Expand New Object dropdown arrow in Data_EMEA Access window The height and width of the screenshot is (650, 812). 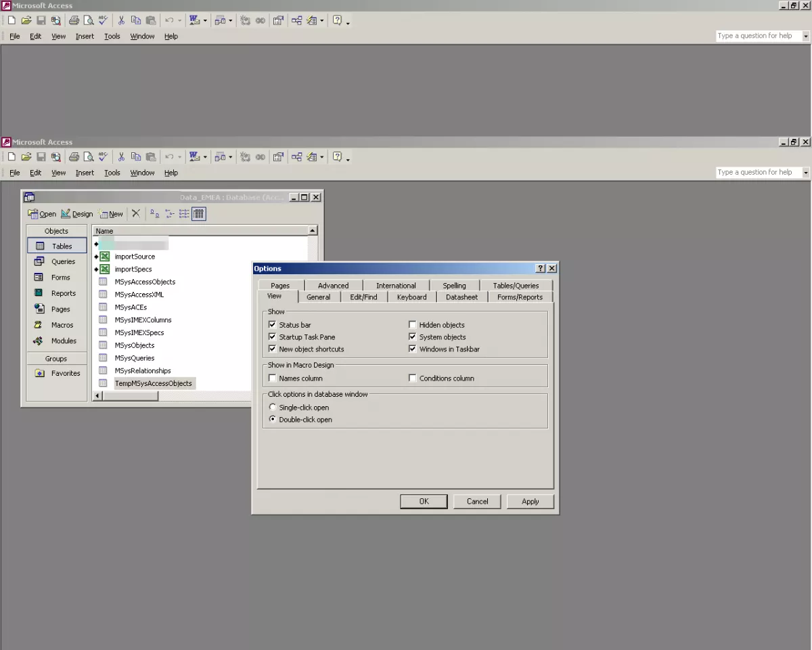click(x=322, y=157)
